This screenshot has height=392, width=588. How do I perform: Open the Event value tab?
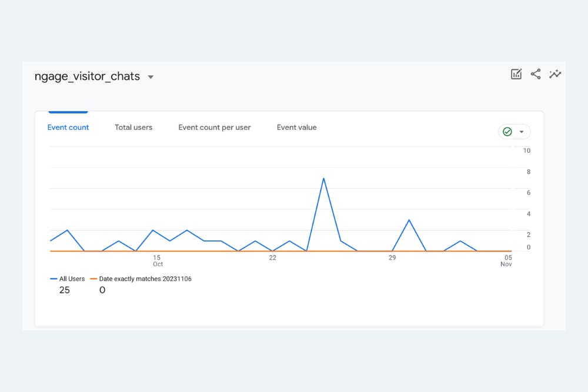tap(296, 128)
